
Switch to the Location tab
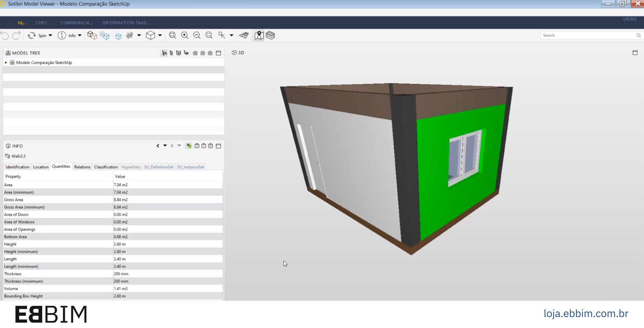41,167
